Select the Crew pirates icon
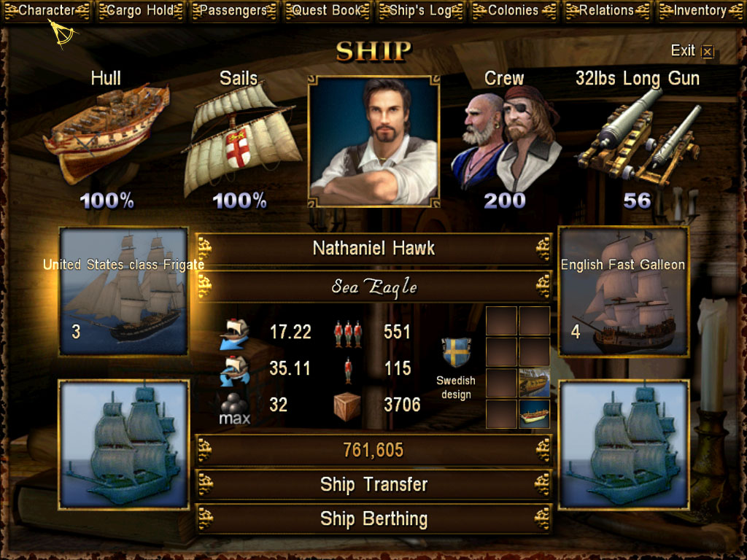Screen dimensions: 747x560 click(506, 139)
